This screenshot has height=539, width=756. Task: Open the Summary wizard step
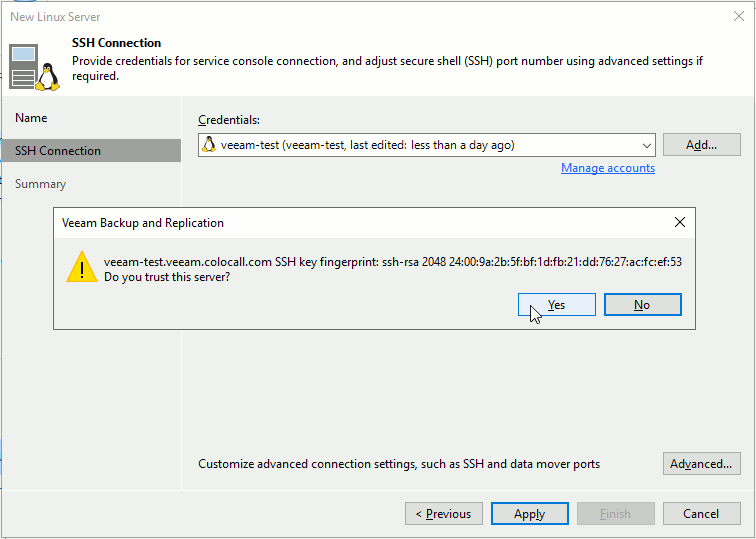pyautogui.click(x=40, y=184)
